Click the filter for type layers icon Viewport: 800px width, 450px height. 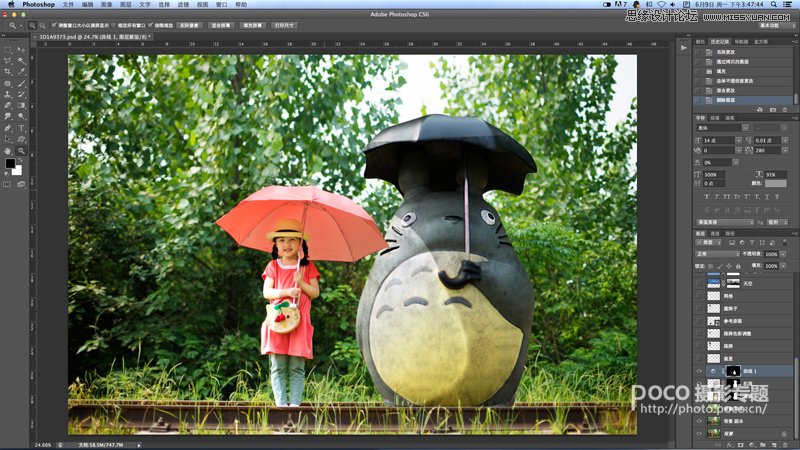(x=752, y=242)
